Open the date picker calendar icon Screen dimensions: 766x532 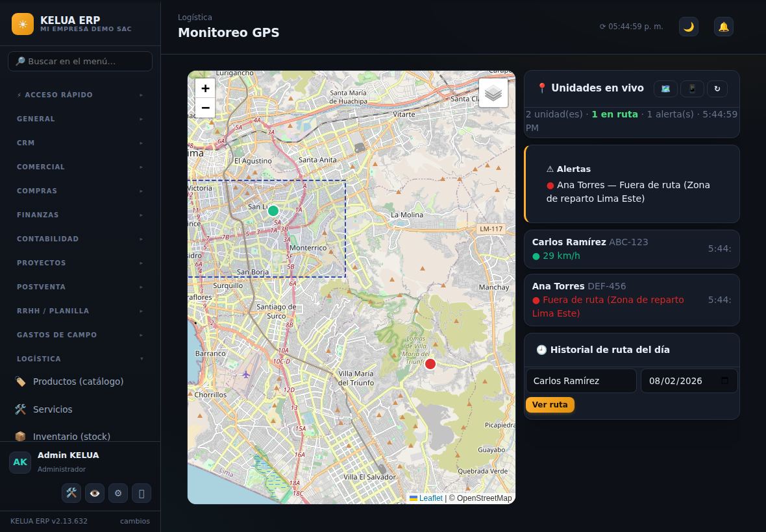pos(724,381)
